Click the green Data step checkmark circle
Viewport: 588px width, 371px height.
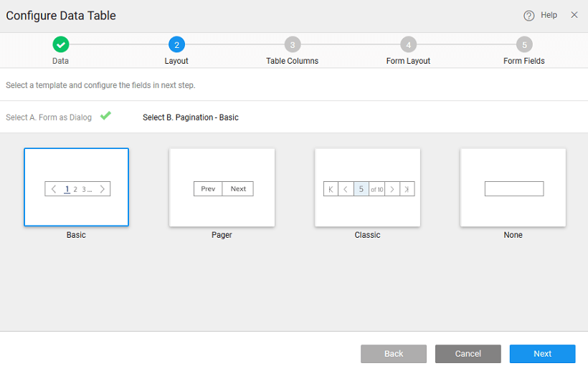click(61, 44)
